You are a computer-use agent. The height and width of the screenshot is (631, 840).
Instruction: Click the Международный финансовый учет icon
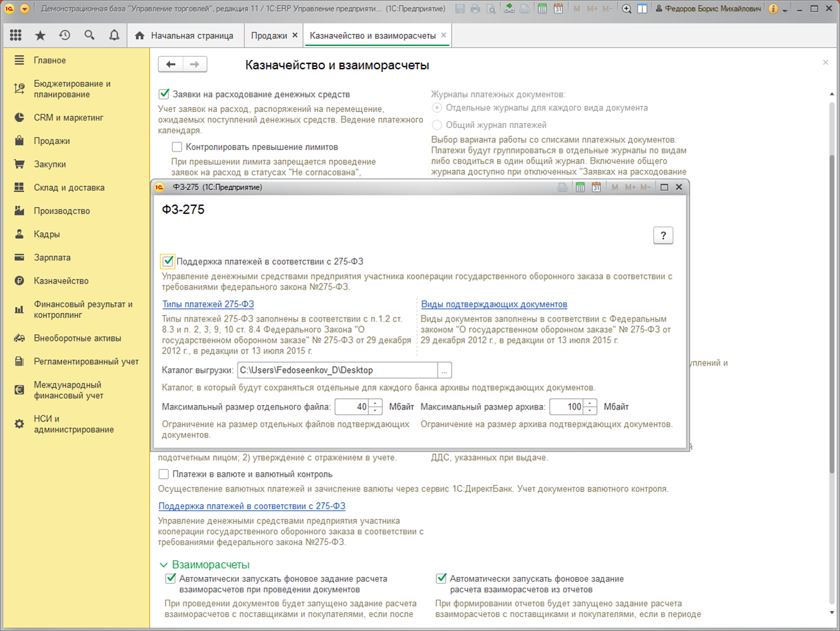pyautogui.click(x=19, y=390)
